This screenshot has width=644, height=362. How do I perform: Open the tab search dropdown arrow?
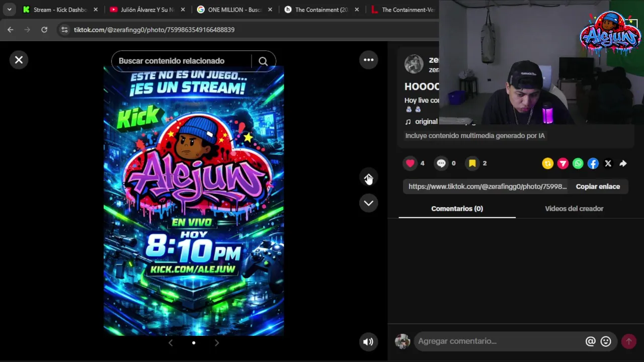pyautogui.click(x=9, y=10)
